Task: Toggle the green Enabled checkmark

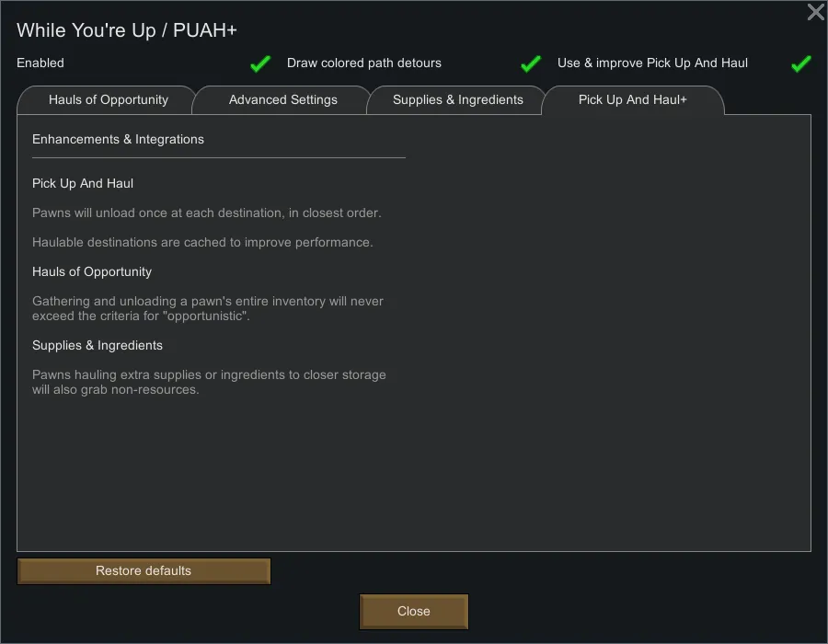Action: pos(260,63)
